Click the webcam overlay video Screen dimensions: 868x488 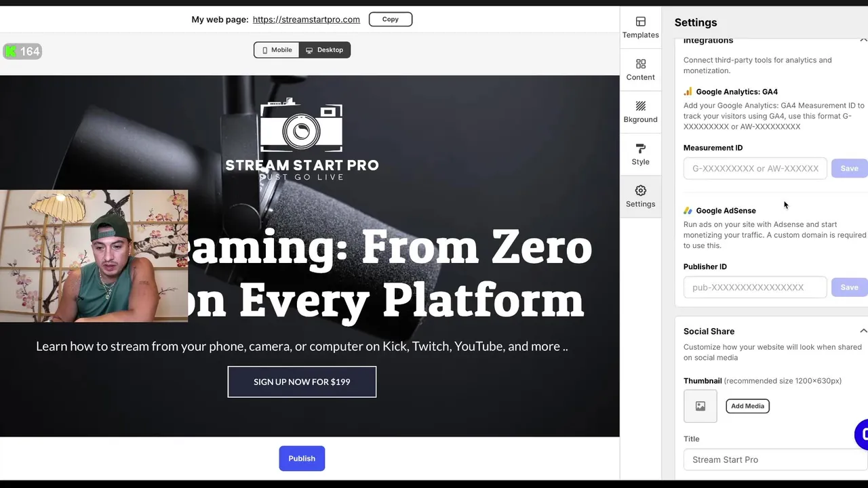tap(94, 256)
